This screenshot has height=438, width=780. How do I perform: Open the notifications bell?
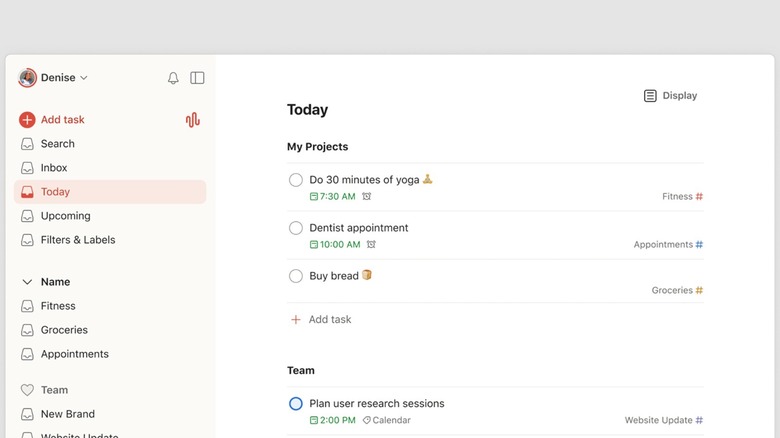tap(173, 78)
